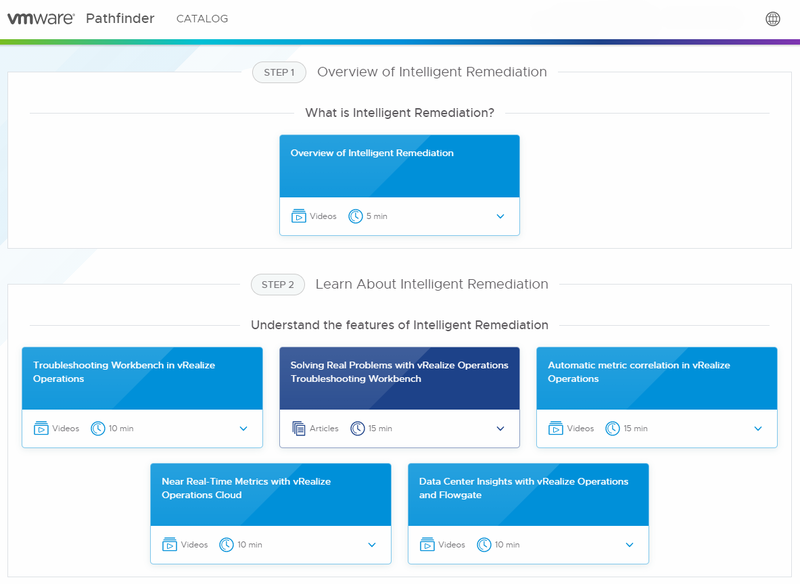This screenshot has width=800, height=584.
Task: Click clock icon on Overview of Intelligent Remediation card
Action: [x=356, y=216]
